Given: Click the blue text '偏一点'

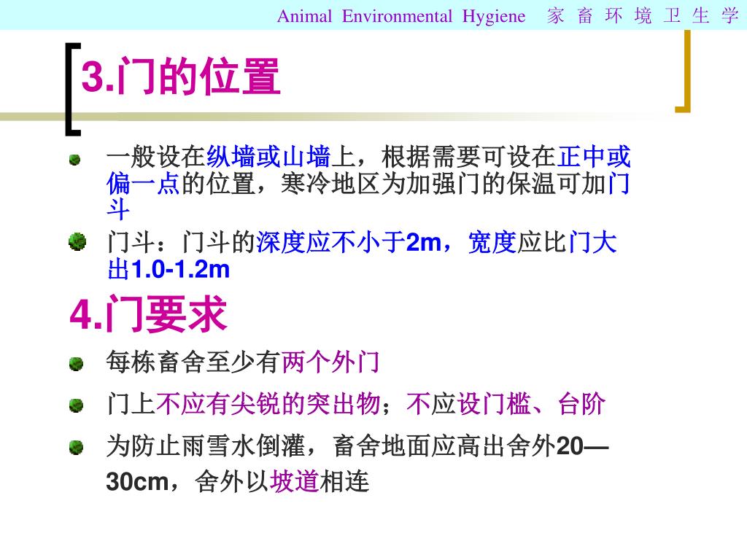Looking at the screenshot, I should pyautogui.click(x=144, y=183).
